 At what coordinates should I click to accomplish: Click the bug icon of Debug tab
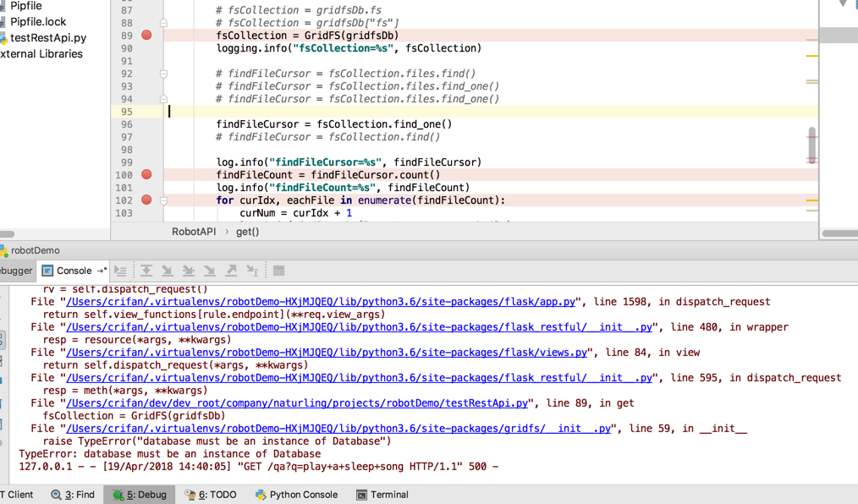(118, 495)
